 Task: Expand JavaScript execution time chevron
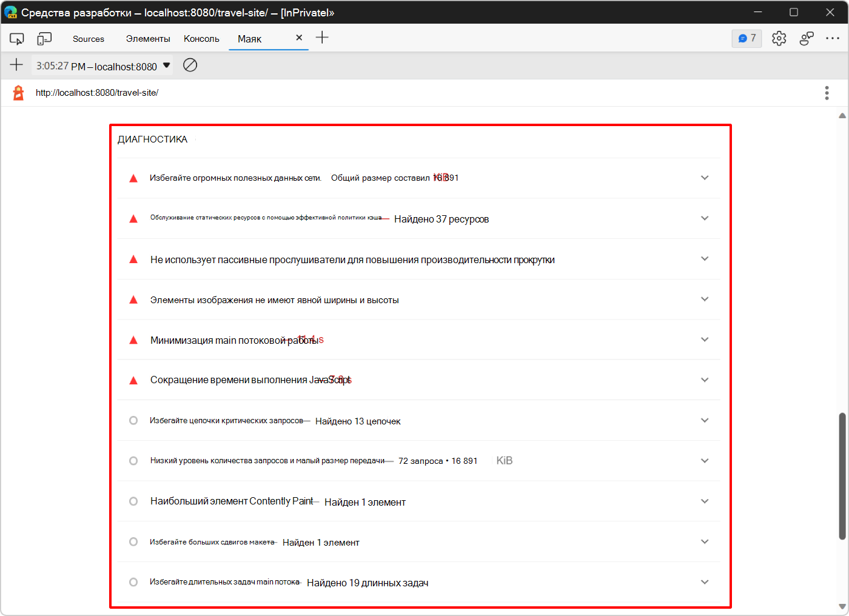tap(705, 380)
